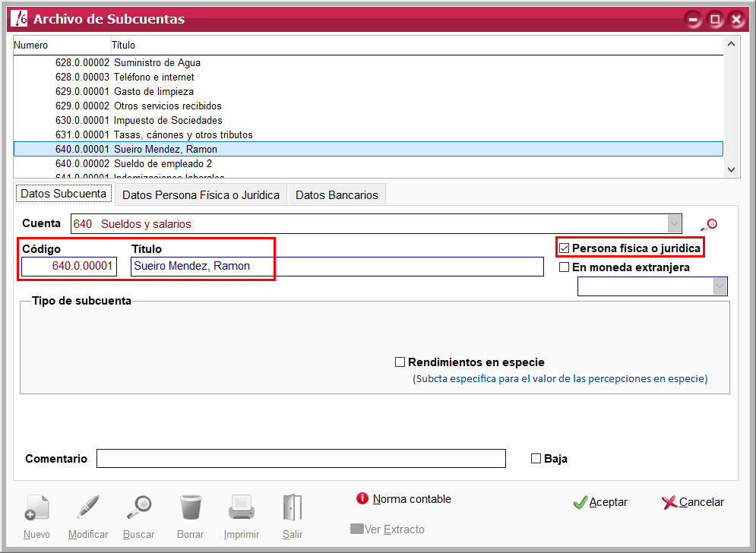The height and width of the screenshot is (553, 756).
Task: Click the Salir door icon
Action: click(293, 507)
